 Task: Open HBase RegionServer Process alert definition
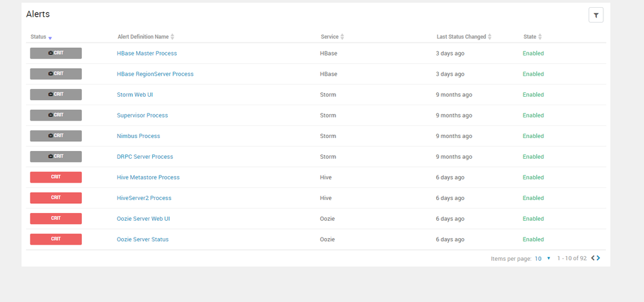point(155,74)
